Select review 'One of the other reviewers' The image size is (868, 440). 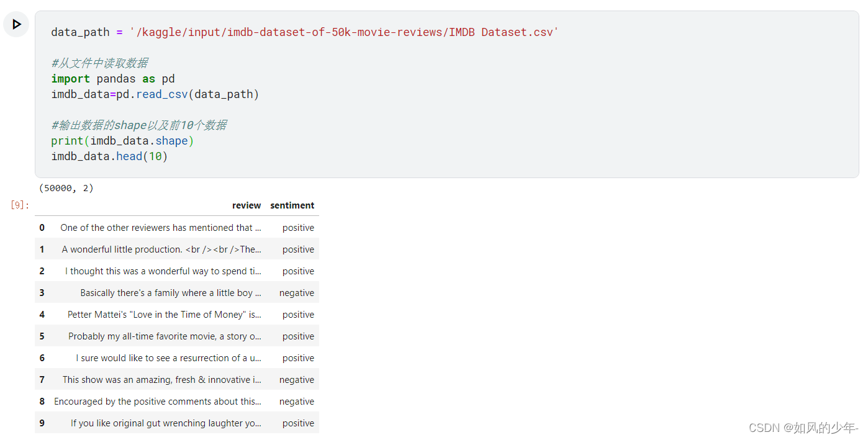pos(161,228)
